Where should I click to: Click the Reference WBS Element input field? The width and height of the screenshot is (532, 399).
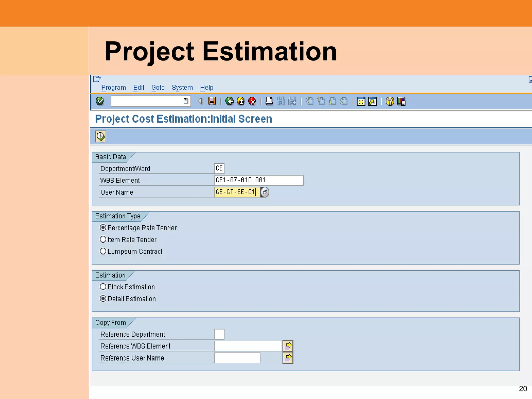pyautogui.click(x=248, y=346)
